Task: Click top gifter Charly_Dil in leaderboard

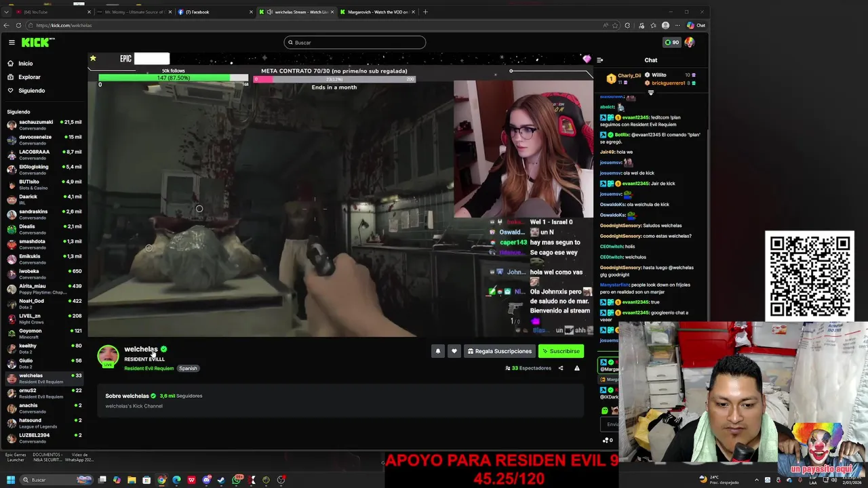Action: pyautogui.click(x=625, y=79)
